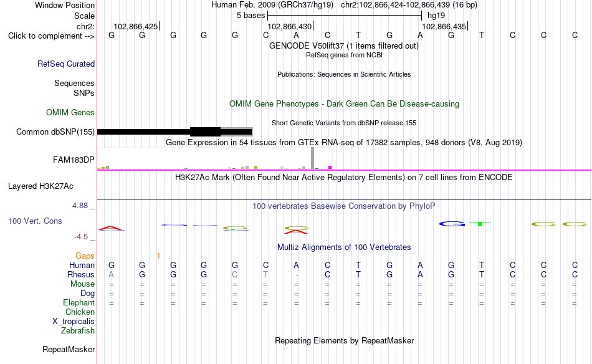Click the Zebrafish species label
This screenshot has height=364, width=592.
78,330
